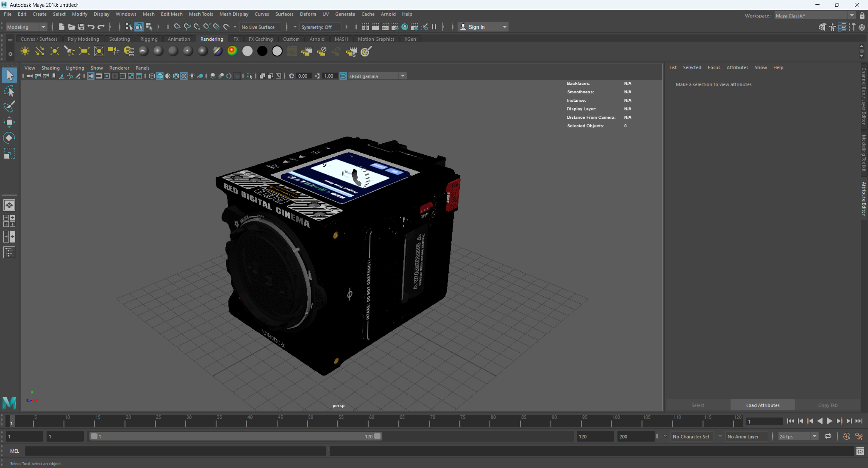Open the viewport Shading menu
The image size is (868, 468).
[x=51, y=68]
